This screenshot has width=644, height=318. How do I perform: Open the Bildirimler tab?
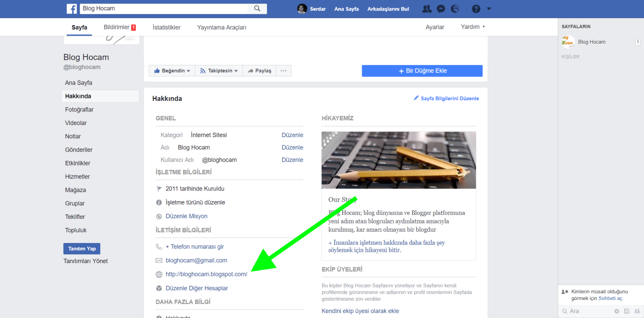(x=120, y=27)
